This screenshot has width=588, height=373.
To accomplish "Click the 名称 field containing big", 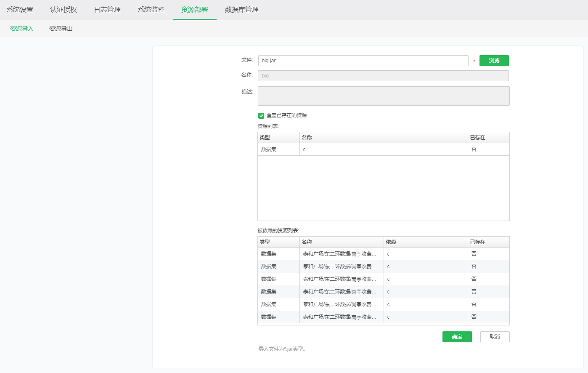I will (x=383, y=76).
